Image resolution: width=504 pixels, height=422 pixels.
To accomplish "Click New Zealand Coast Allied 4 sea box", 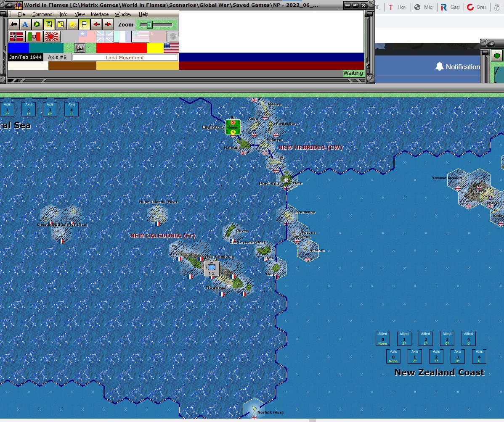I will [x=468, y=338].
